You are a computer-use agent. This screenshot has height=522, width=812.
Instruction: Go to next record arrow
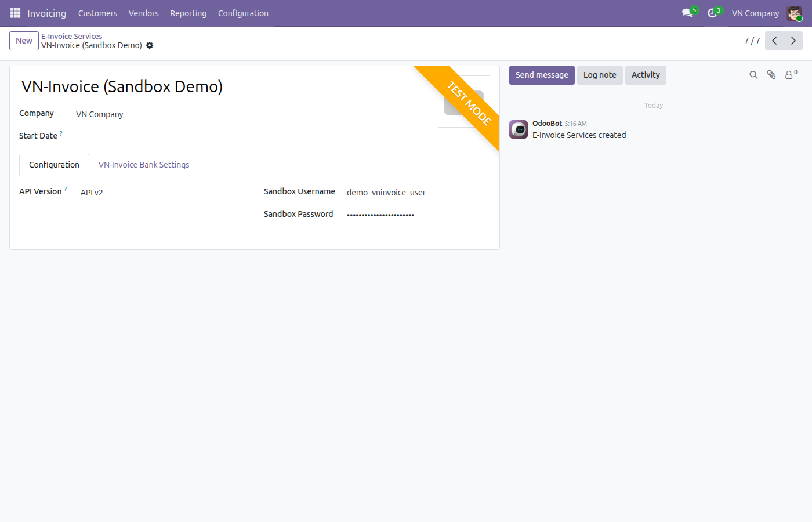(x=793, y=41)
